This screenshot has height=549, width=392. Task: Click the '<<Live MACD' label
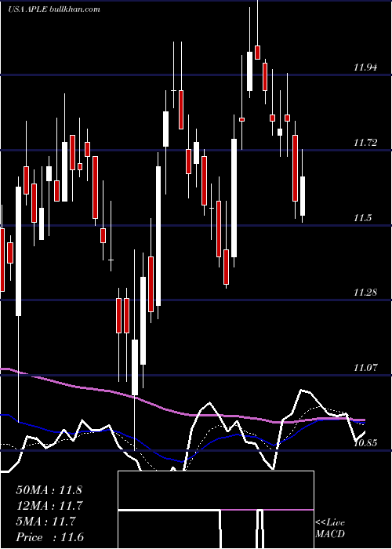330,528
